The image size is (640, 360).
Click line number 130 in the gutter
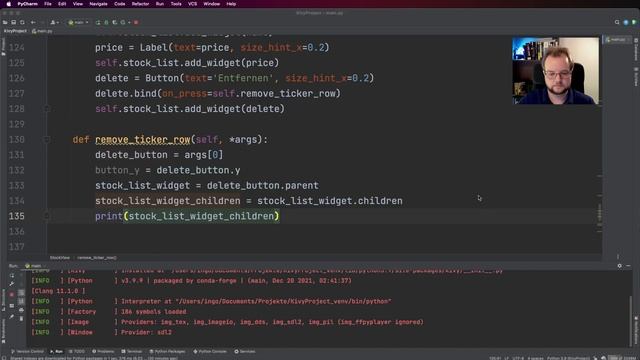pyautogui.click(x=17, y=140)
